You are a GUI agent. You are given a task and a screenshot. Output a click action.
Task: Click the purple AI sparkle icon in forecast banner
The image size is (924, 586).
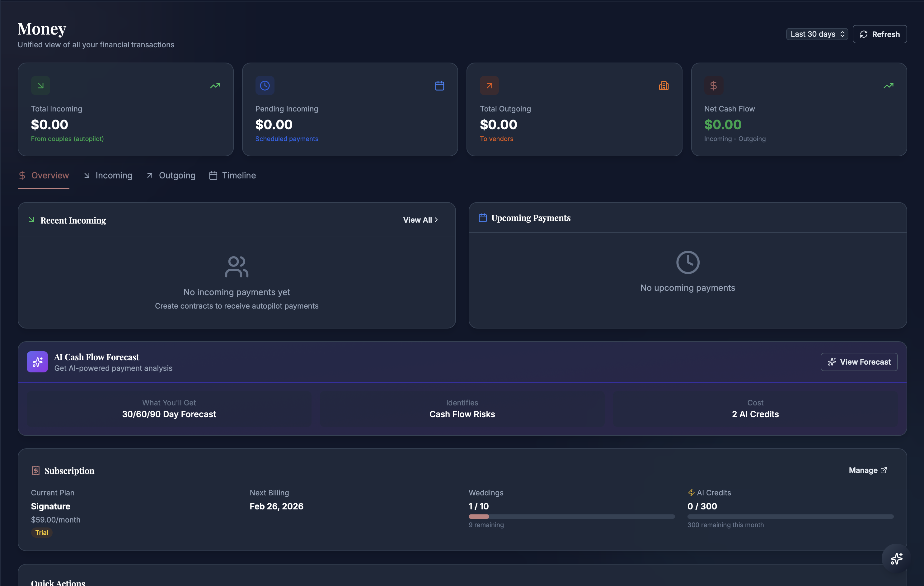[x=37, y=362]
